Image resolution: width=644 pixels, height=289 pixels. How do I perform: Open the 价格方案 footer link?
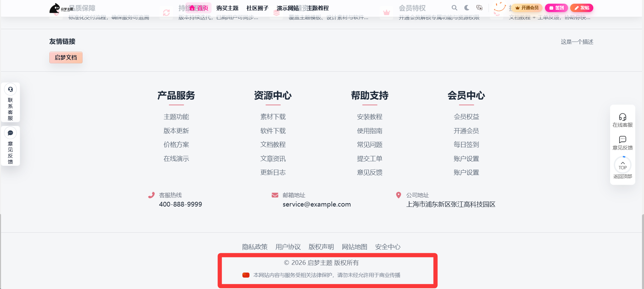176,144
